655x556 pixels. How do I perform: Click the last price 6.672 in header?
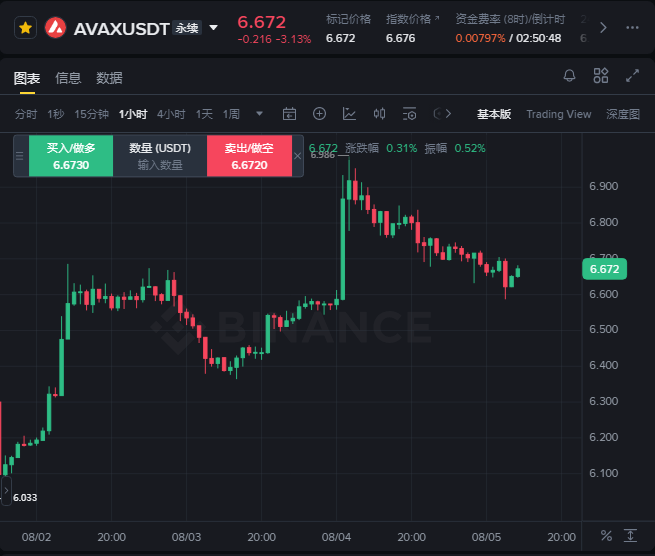(261, 22)
